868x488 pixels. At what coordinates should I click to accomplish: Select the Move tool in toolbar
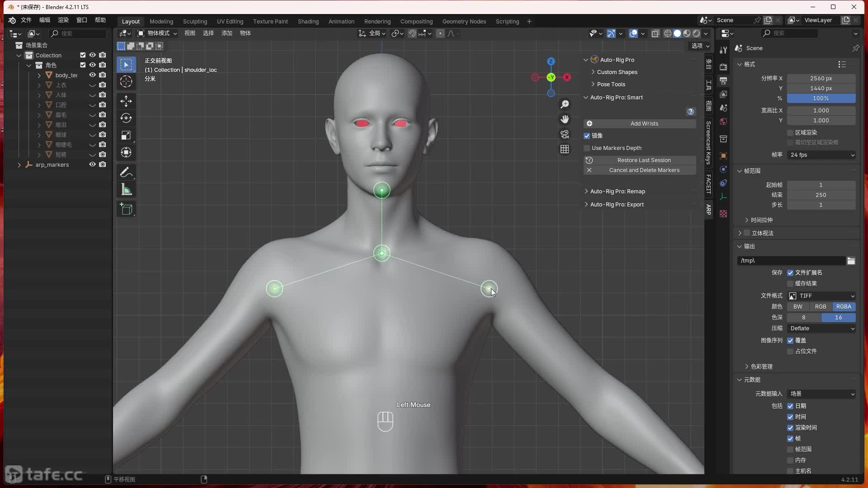126,101
